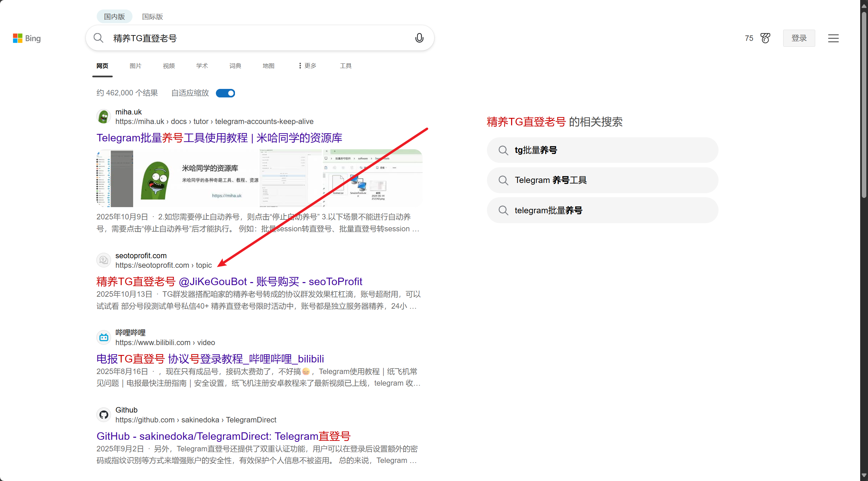This screenshot has height=481, width=868.
Task: Click the bilibili site favicon
Action: (104, 337)
